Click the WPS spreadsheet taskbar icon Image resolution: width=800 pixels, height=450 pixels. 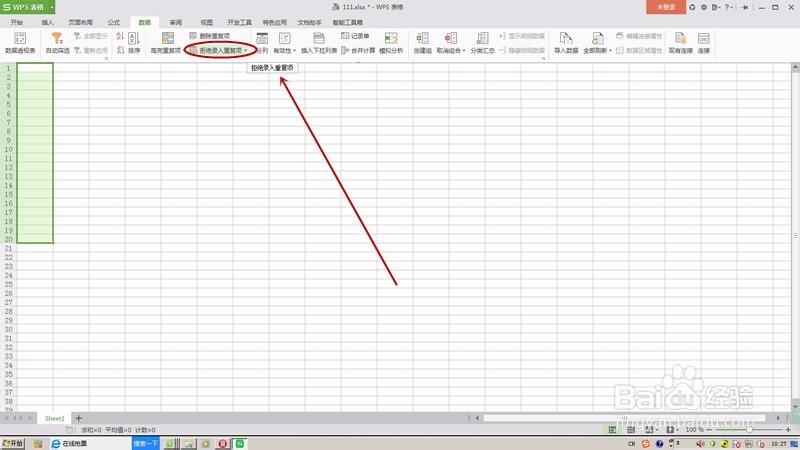pyautogui.click(x=239, y=443)
